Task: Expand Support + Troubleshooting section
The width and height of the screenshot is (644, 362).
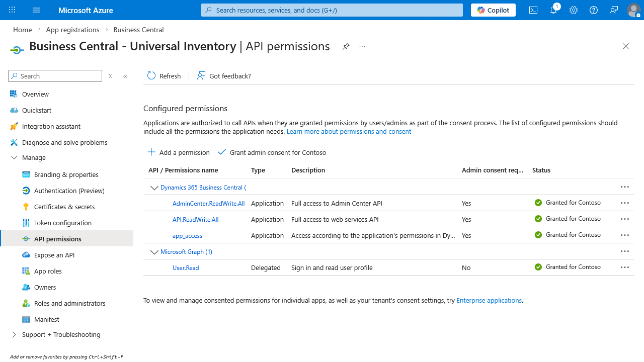Action: coord(14,335)
